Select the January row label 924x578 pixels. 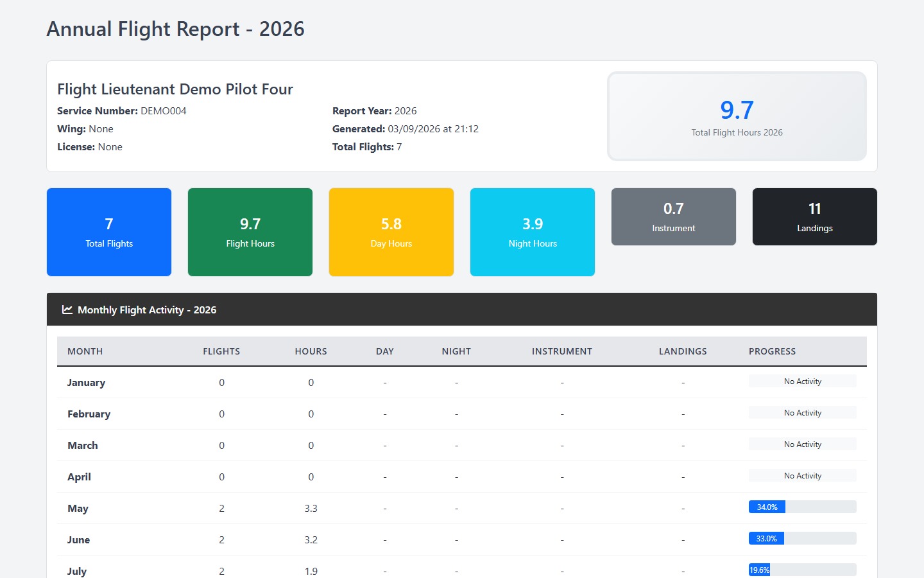point(86,382)
